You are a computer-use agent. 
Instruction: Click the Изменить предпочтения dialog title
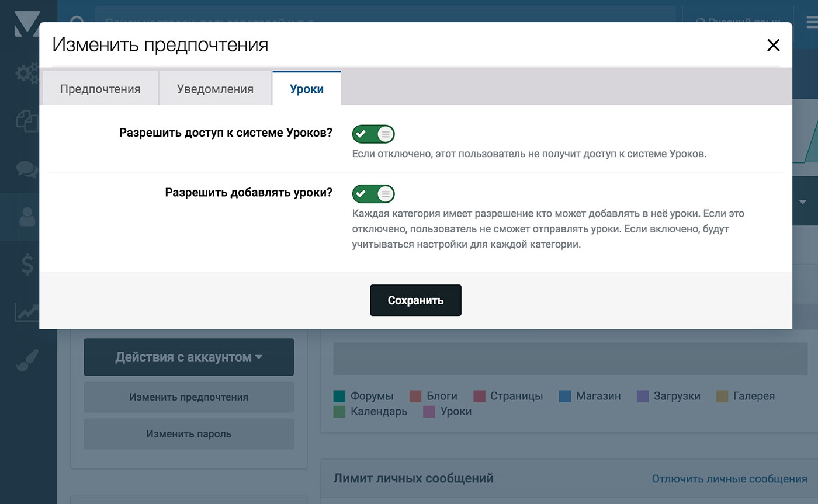160,45
